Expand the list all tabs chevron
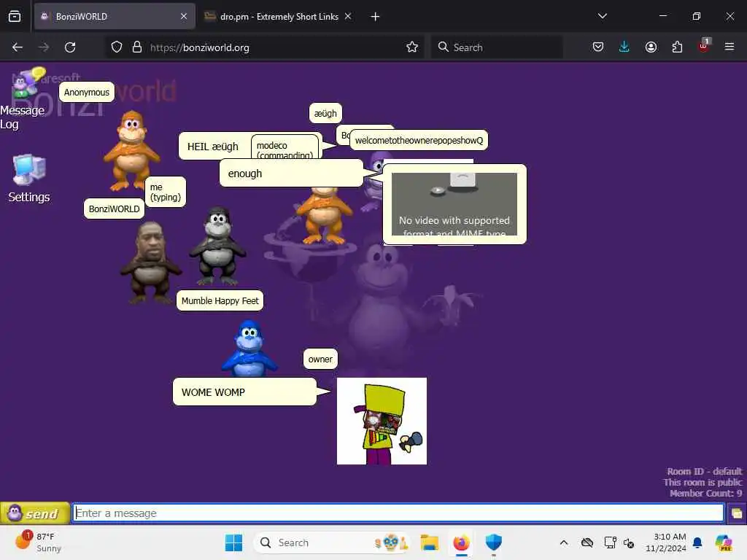747x560 pixels. 602,16
